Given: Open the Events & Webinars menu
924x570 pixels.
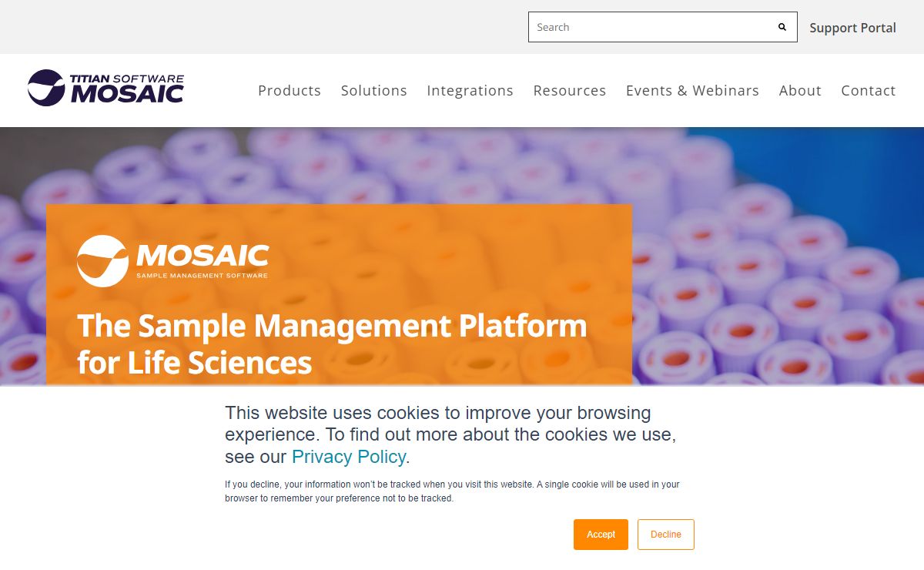Looking at the screenshot, I should 692,90.
